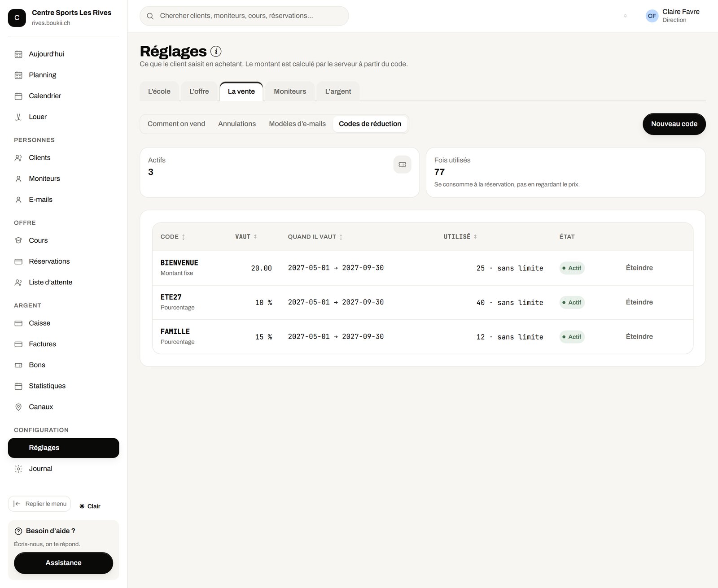Click the Assistance button
The width and height of the screenshot is (718, 588).
click(63, 563)
